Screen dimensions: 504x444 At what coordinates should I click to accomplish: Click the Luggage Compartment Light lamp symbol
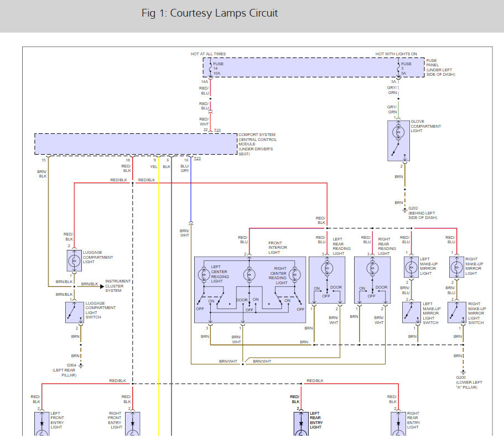tap(74, 260)
